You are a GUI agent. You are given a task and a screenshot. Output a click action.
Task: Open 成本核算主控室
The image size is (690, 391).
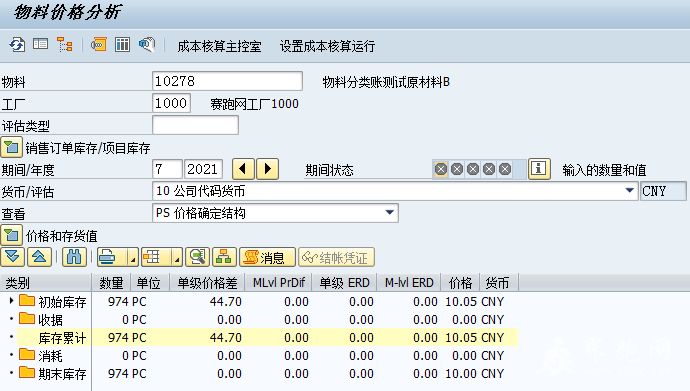(x=219, y=46)
